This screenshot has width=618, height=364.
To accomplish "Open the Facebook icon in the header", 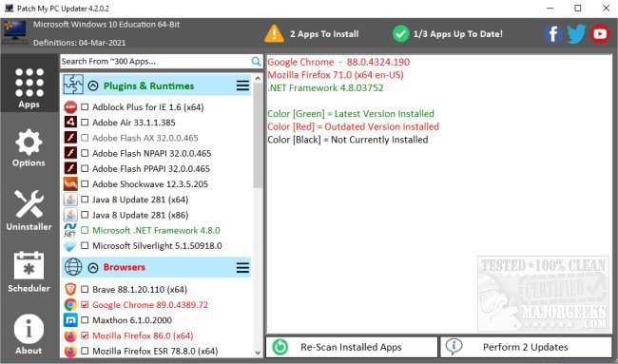I will point(553,34).
